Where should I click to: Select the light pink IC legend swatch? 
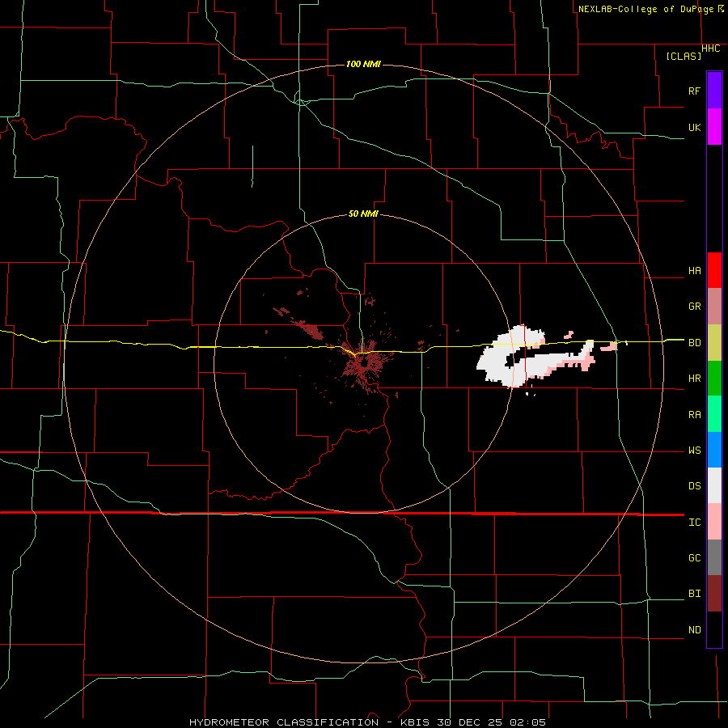pyautogui.click(x=714, y=522)
